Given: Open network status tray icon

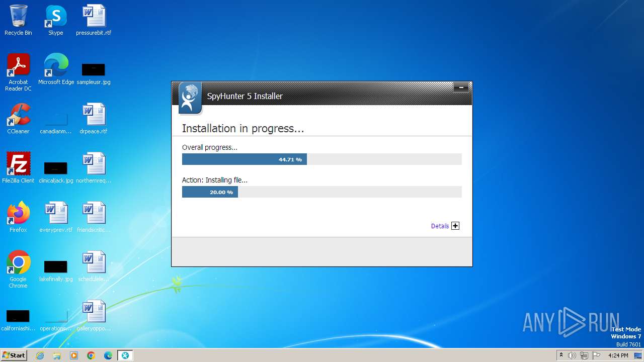Looking at the screenshot, I should pyautogui.click(x=584, y=355).
